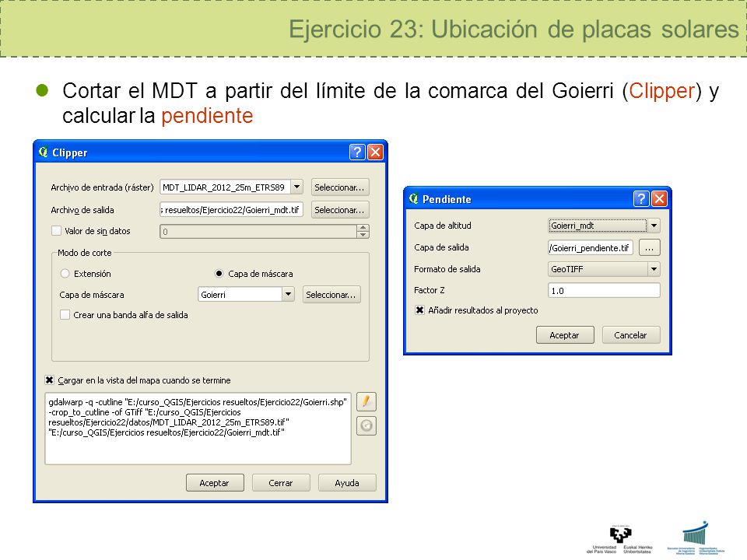Click the engineering school logo at bottom right
This screenshot has width=747, height=560.
click(x=696, y=538)
